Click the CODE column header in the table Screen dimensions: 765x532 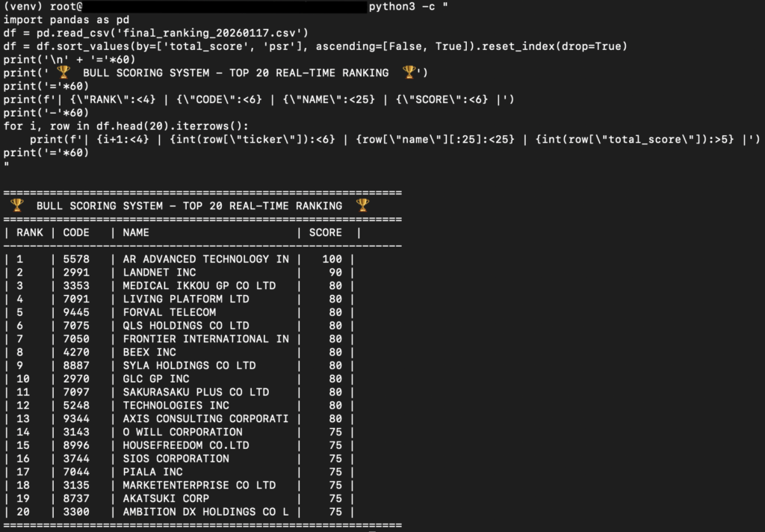[x=76, y=232]
